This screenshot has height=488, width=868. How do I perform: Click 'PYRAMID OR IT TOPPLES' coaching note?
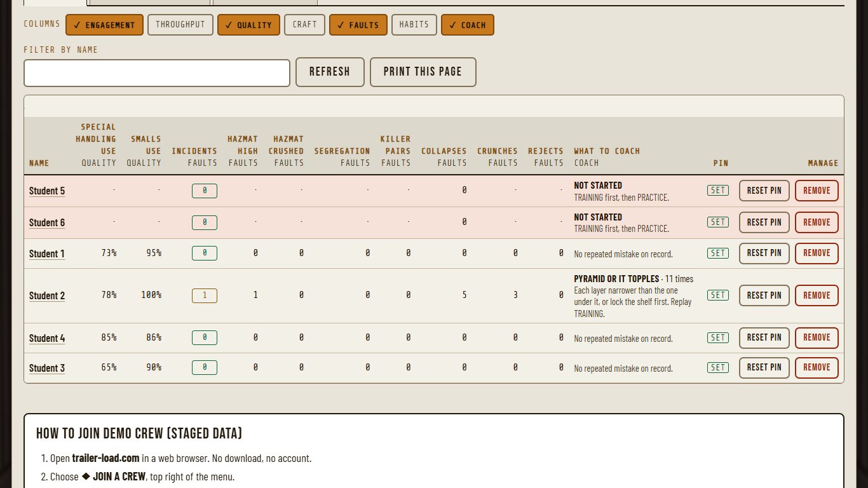[x=616, y=279]
